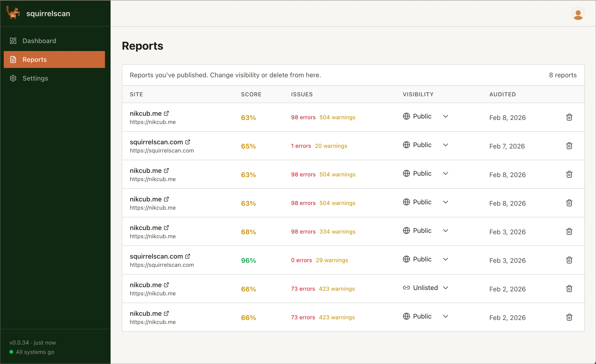596x364 pixels.
Task: Click the Reports document icon in sidebar
Action: pyautogui.click(x=13, y=59)
